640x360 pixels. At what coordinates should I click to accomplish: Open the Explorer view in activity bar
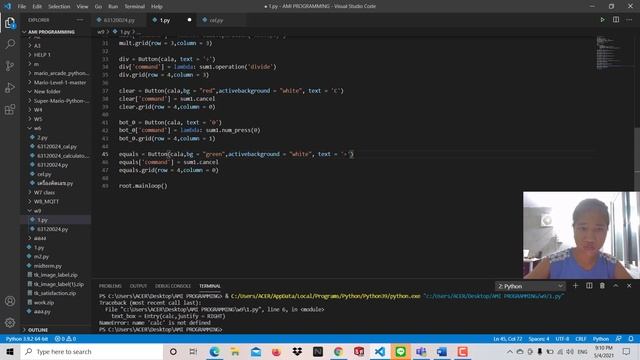coord(10,22)
